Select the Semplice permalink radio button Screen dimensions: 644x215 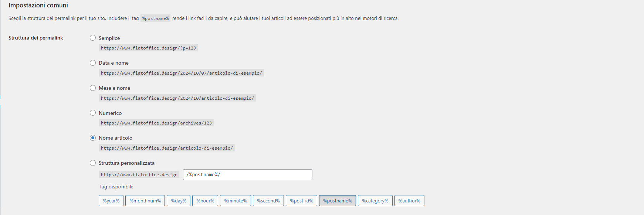pyautogui.click(x=93, y=38)
